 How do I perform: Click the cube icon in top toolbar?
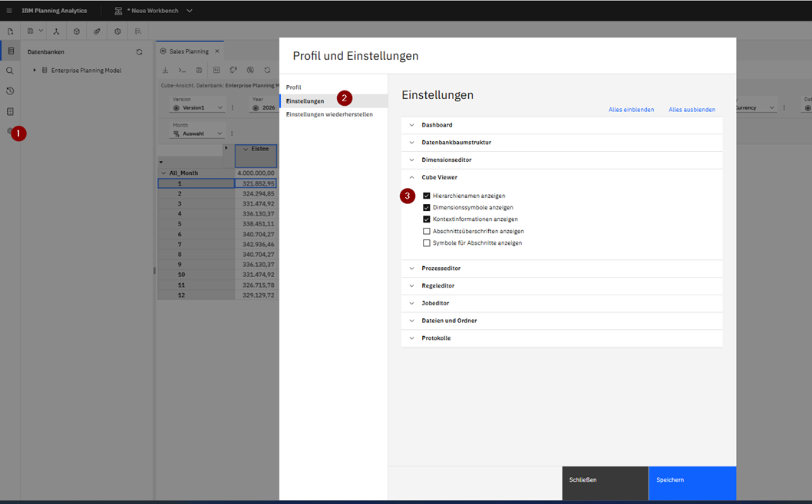tap(77, 31)
